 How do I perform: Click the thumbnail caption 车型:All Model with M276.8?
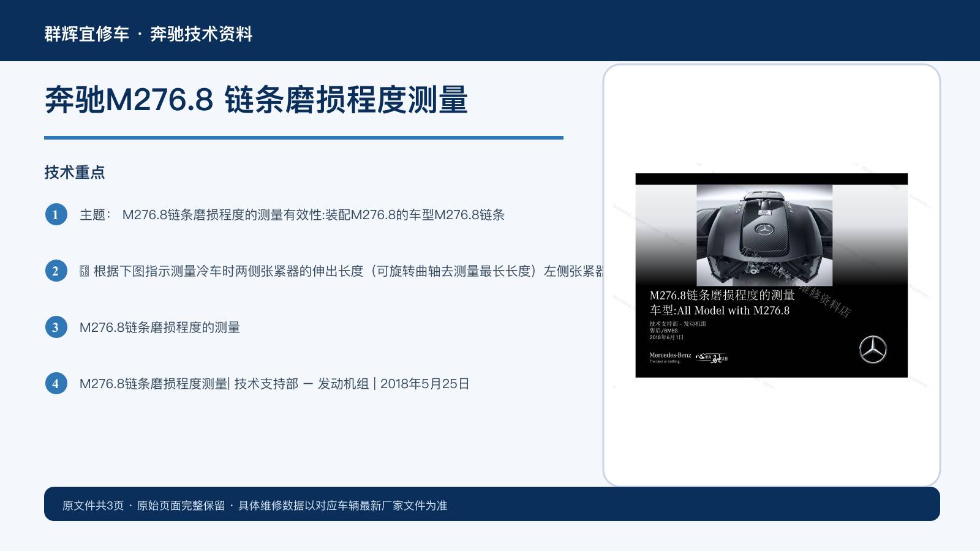coord(720,310)
